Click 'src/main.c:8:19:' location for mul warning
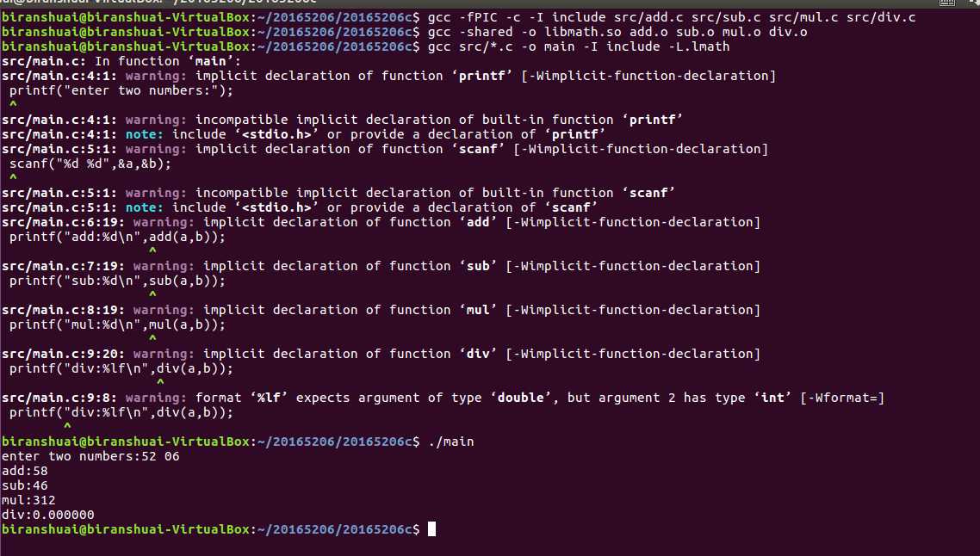The image size is (980, 556). coord(63,310)
